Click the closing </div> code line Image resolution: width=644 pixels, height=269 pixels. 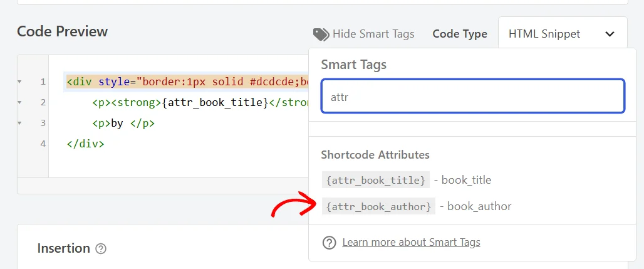click(85, 144)
